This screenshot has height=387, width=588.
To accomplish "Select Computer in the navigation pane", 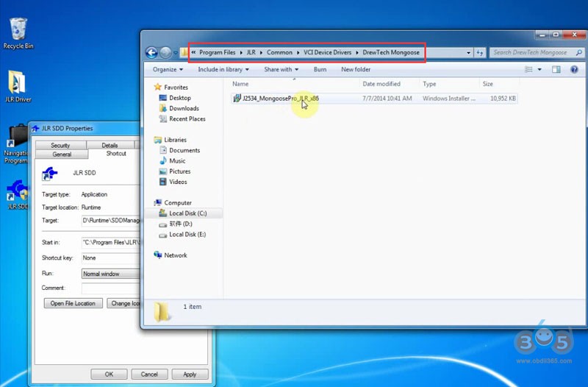I will click(x=178, y=202).
